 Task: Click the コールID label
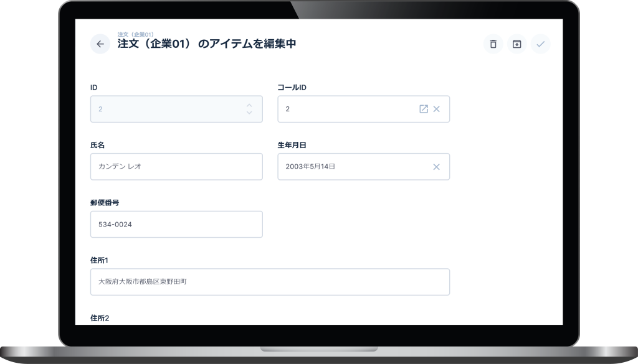point(292,87)
